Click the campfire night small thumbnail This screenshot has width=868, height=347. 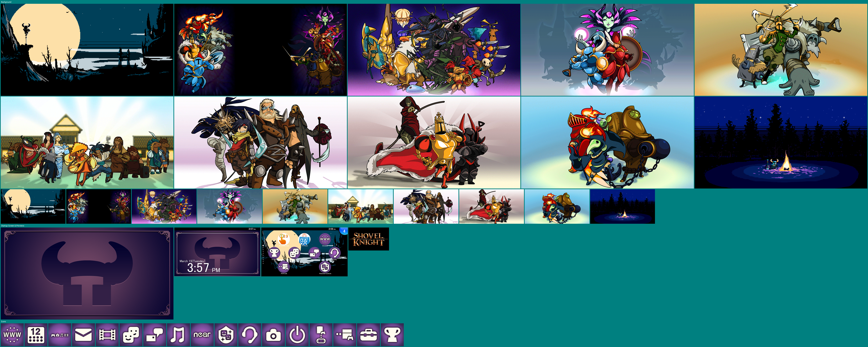[623, 206]
